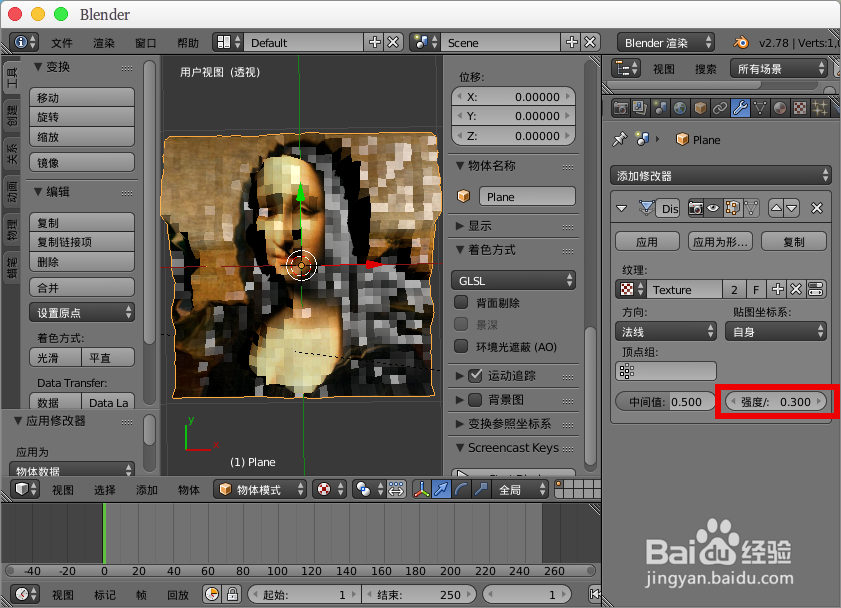Viewport: 841px width, 608px height.
Task: Unlink the Texture datablock with X
Action: [796, 290]
